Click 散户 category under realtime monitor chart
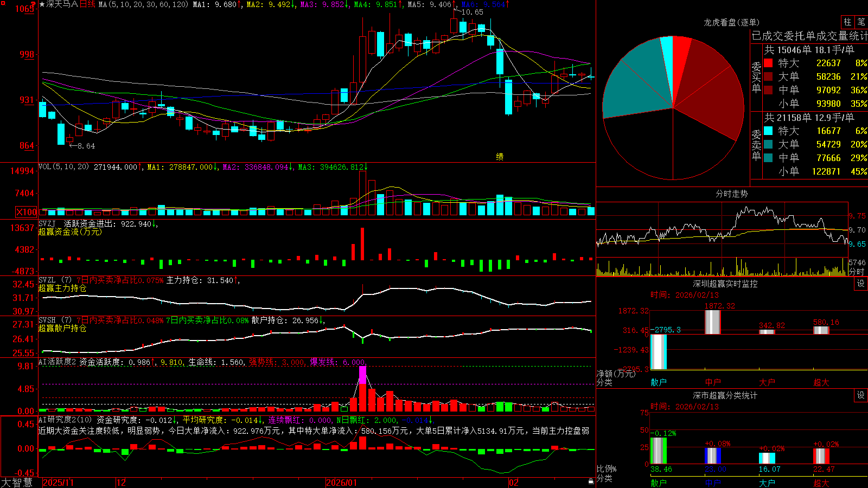Screen dimensions: 868x488 point(659,382)
